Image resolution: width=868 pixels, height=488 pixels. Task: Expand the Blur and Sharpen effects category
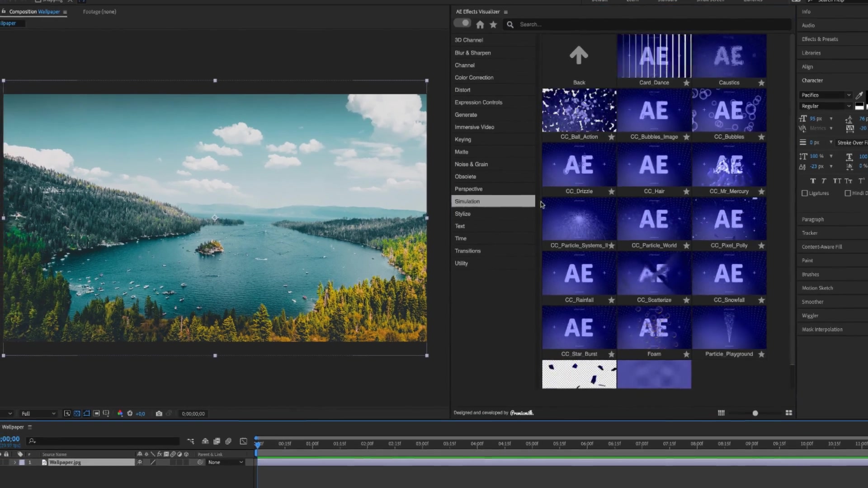coord(473,52)
